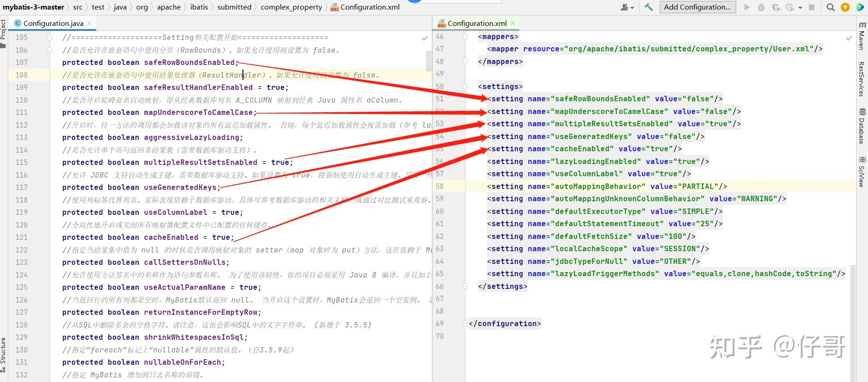Close the Configuration.xml tab
The image size is (868, 382).
(x=513, y=23)
